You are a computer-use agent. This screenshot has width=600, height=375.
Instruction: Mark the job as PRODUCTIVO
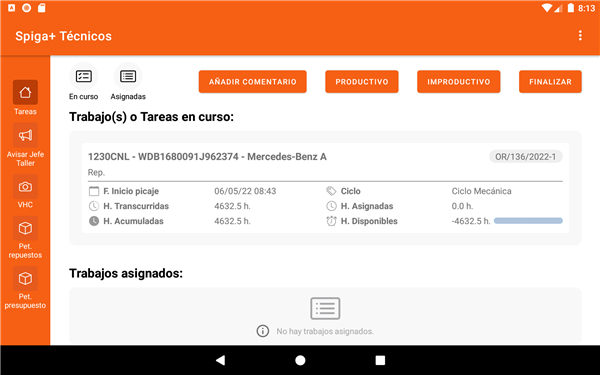click(x=362, y=82)
